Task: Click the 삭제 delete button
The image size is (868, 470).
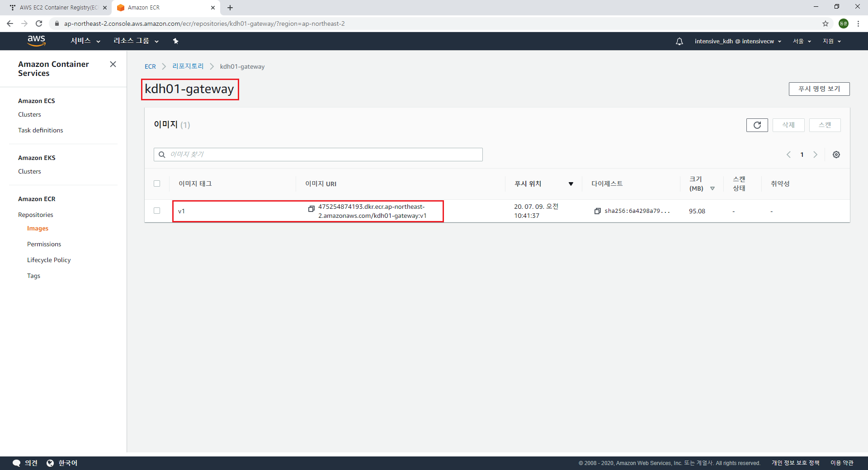Action: click(x=788, y=125)
